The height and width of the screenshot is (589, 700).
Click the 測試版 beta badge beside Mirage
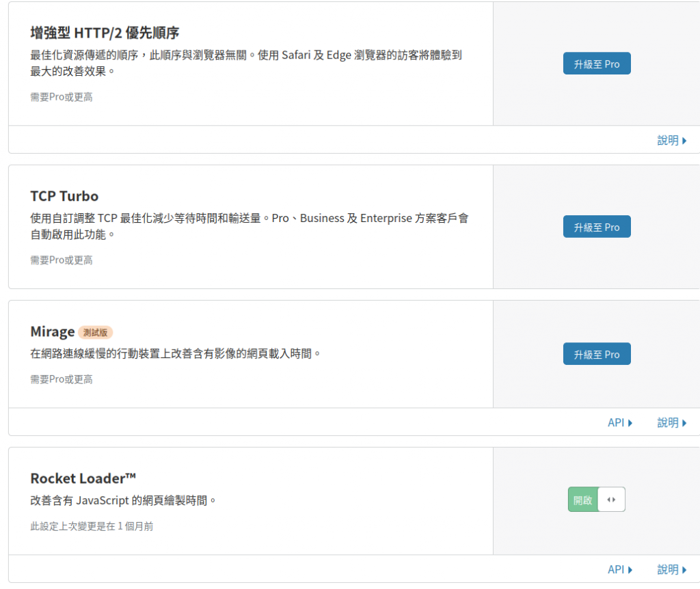click(x=95, y=333)
